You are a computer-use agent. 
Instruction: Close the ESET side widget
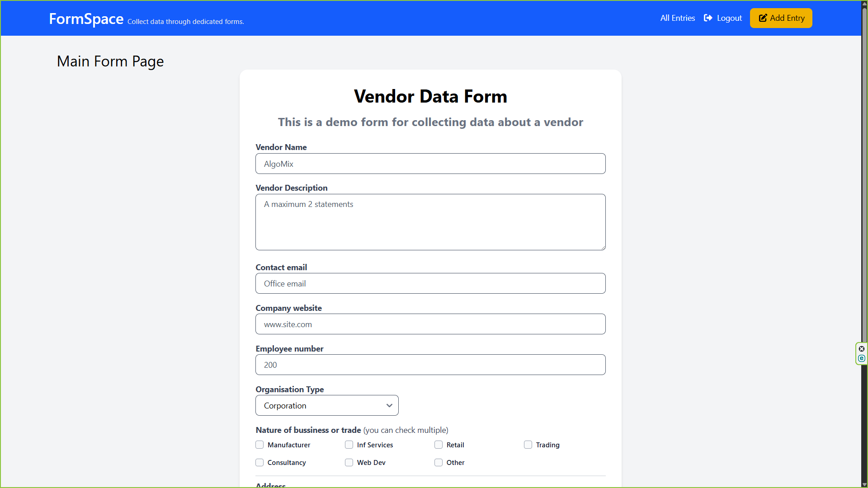click(x=862, y=349)
